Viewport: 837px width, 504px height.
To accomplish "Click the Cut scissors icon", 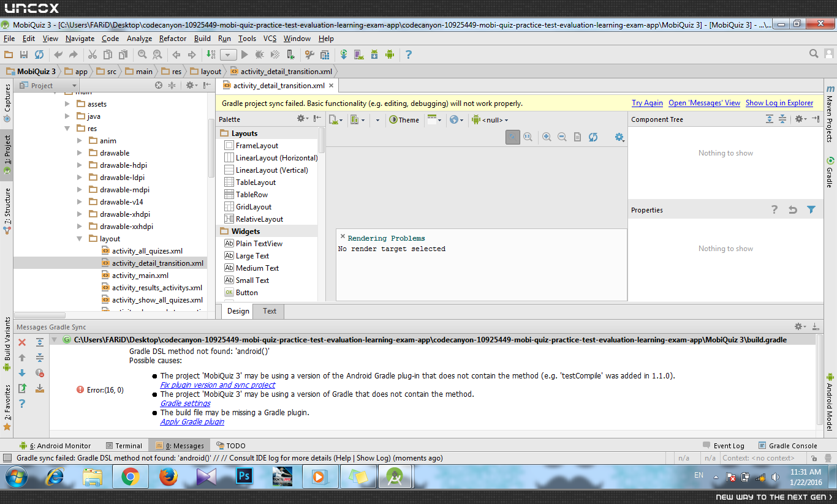I will point(93,55).
